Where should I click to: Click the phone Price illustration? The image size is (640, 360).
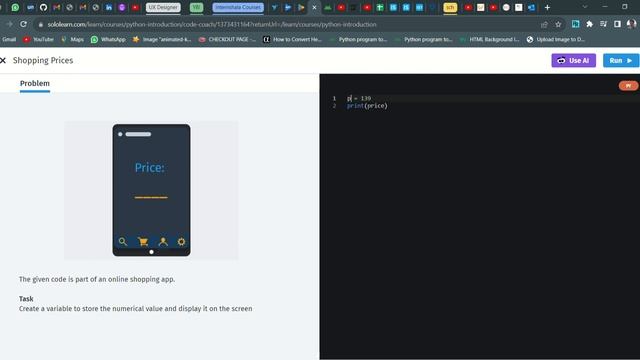tap(151, 190)
